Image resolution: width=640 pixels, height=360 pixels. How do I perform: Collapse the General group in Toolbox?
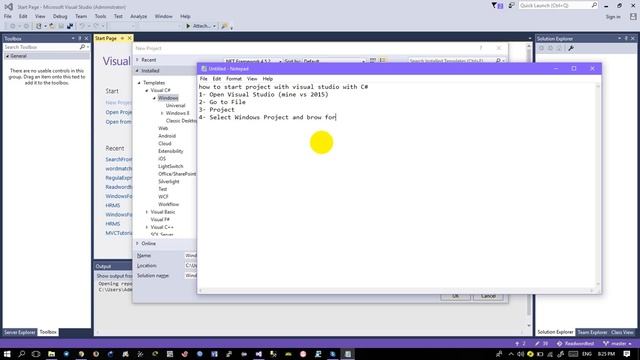[x=7, y=56]
